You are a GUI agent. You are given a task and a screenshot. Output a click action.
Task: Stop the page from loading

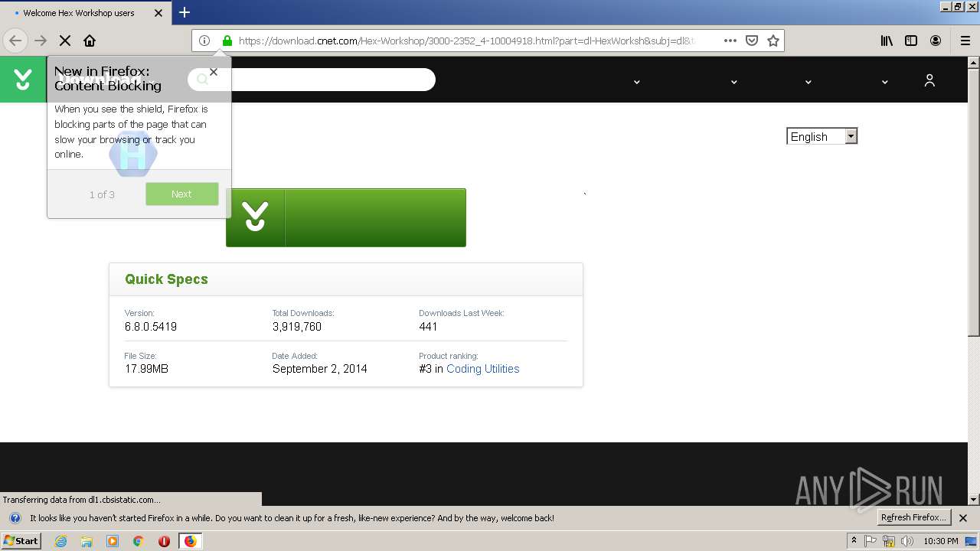tap(65, 41)
